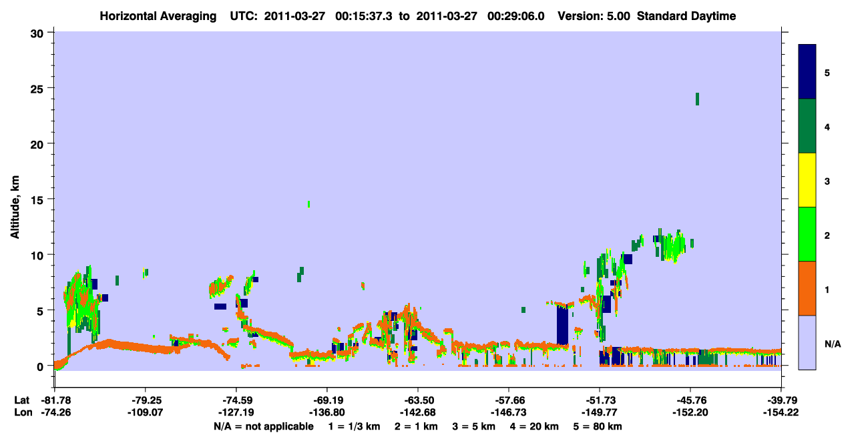Click the bright green color bar segment labeled 2
The width and height of the screenshot is (868, 445).
pyautogui.click(x=807, y=234)
